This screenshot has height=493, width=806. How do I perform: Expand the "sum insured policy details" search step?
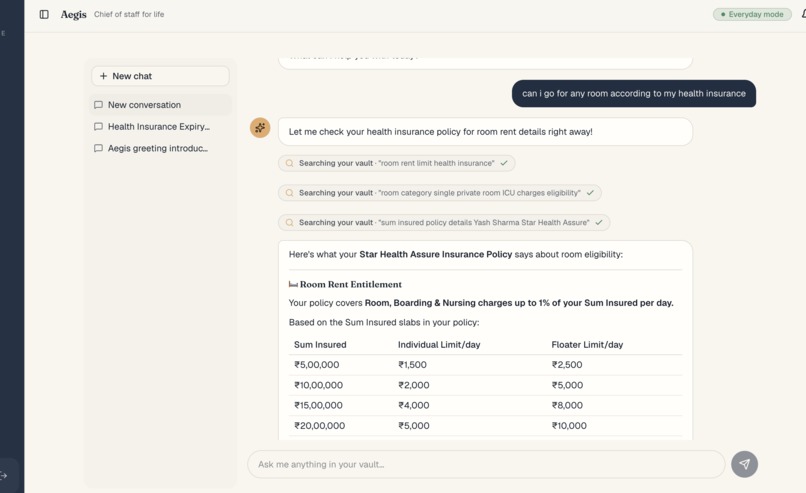point(444,223)
